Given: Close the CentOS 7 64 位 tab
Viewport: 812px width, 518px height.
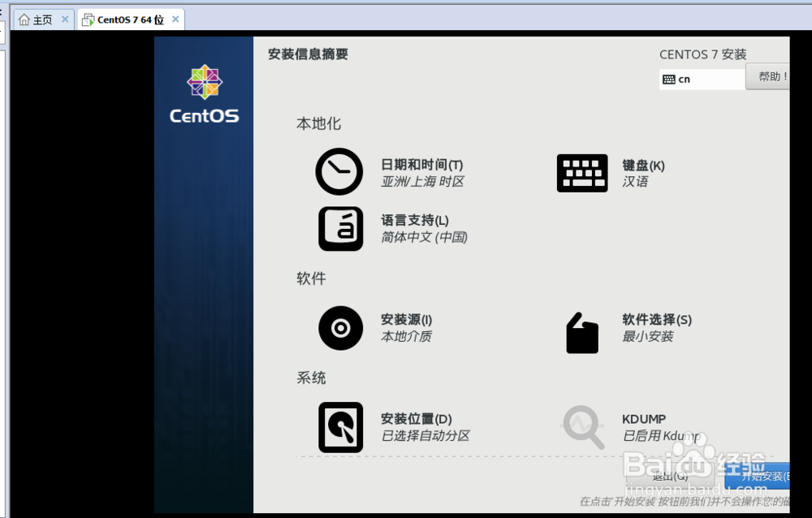Looking at the screenshot, I should (x=175, y=19).
